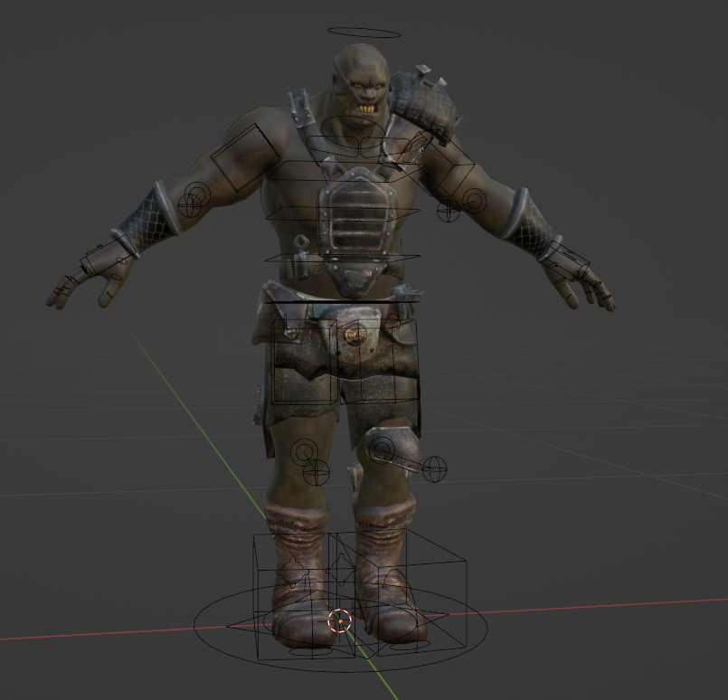Viewport: 728px width, 700px height.
Task: Click the character's face
Action: coord(366,95)
